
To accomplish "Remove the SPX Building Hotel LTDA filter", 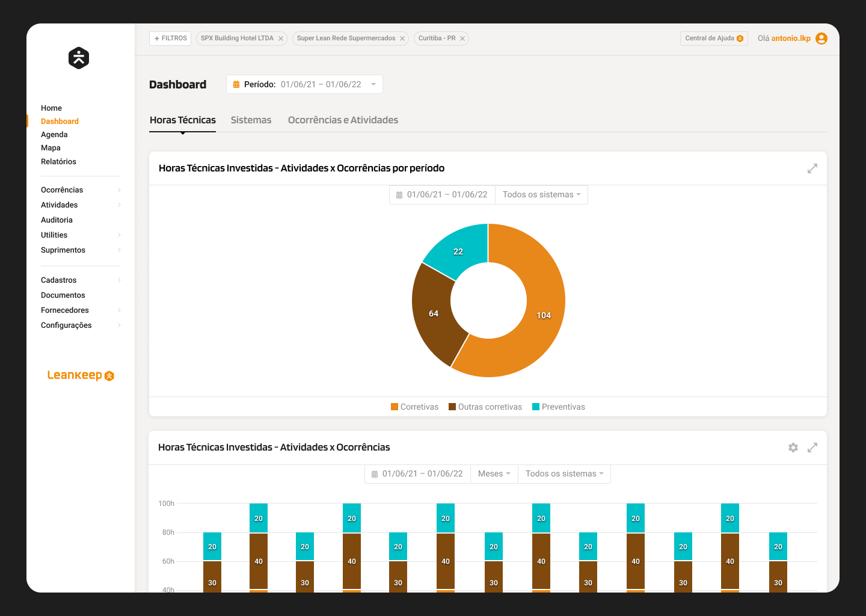I will coord(281,38).
